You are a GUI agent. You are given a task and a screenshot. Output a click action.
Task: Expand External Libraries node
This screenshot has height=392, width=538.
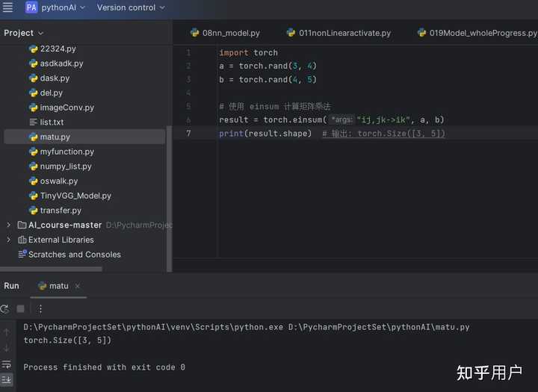9,240
